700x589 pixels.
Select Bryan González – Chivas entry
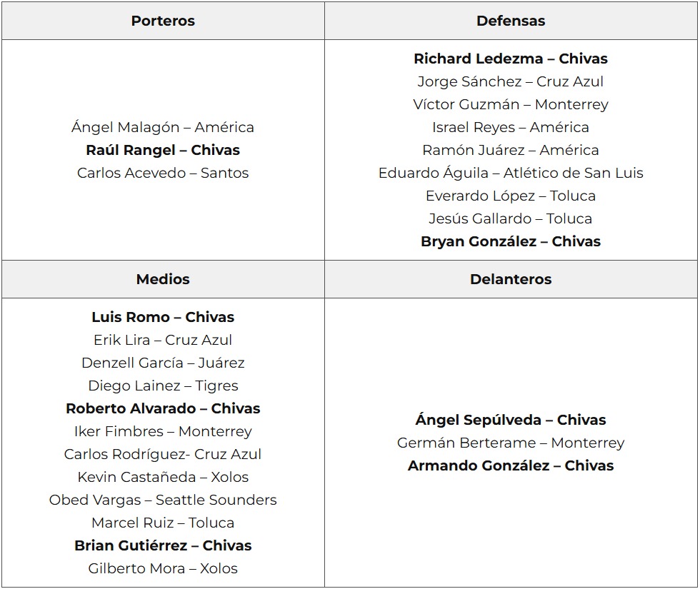click(511, 241)
